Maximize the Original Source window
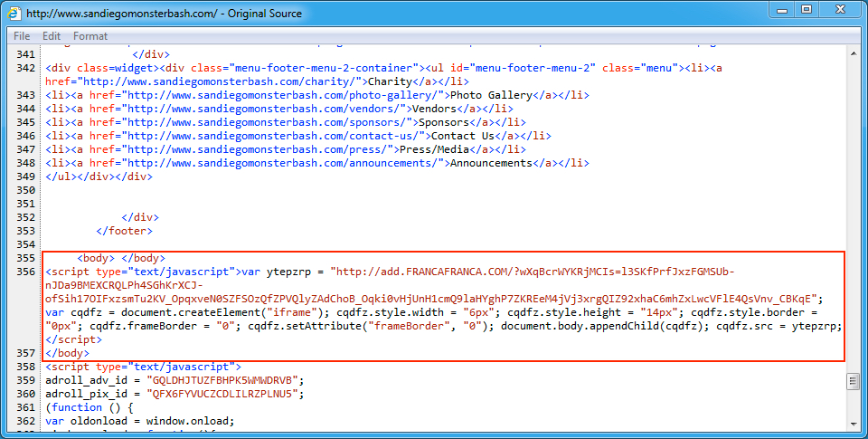 point(807,9)
